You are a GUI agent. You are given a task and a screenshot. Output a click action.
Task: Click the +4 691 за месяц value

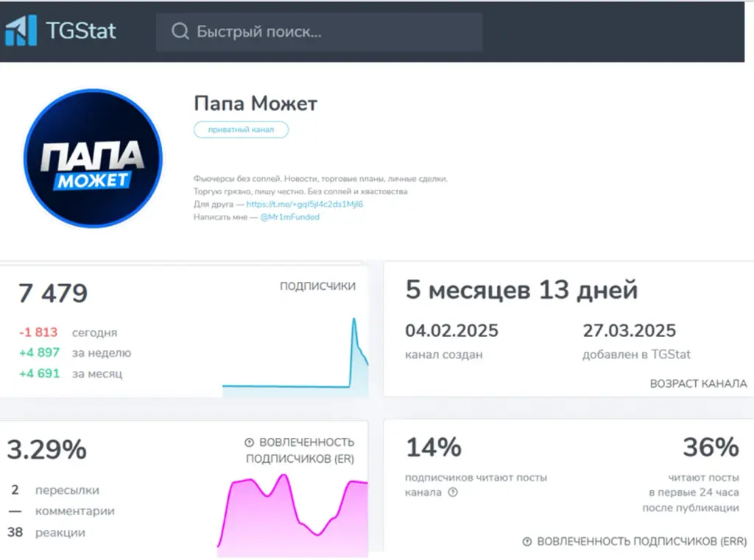pos(40,374)
